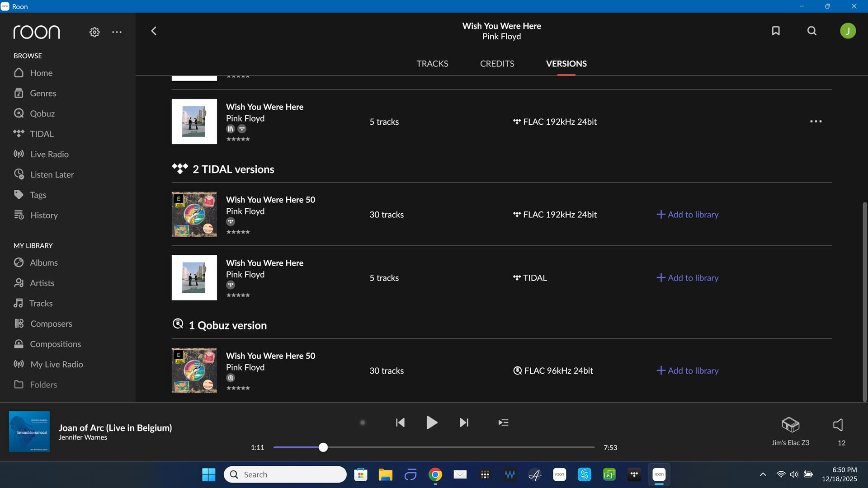Open more options for FLAC 192kHz version
This screenshot has width=868, height=488.
(816, 122)
